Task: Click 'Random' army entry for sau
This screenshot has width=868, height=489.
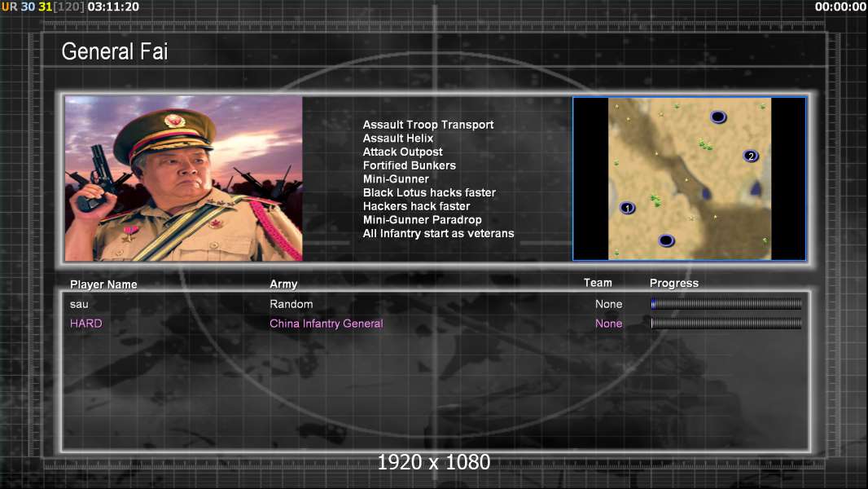Action: [x=292, y=304]
